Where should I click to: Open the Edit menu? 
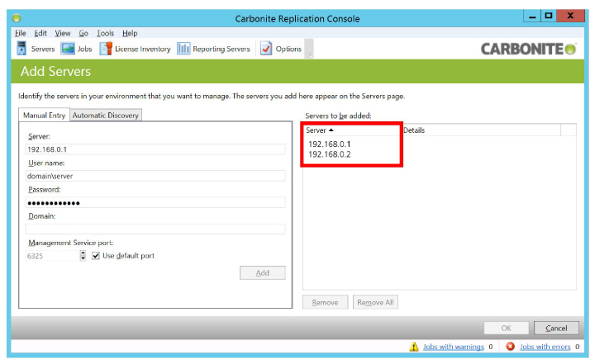40,33
